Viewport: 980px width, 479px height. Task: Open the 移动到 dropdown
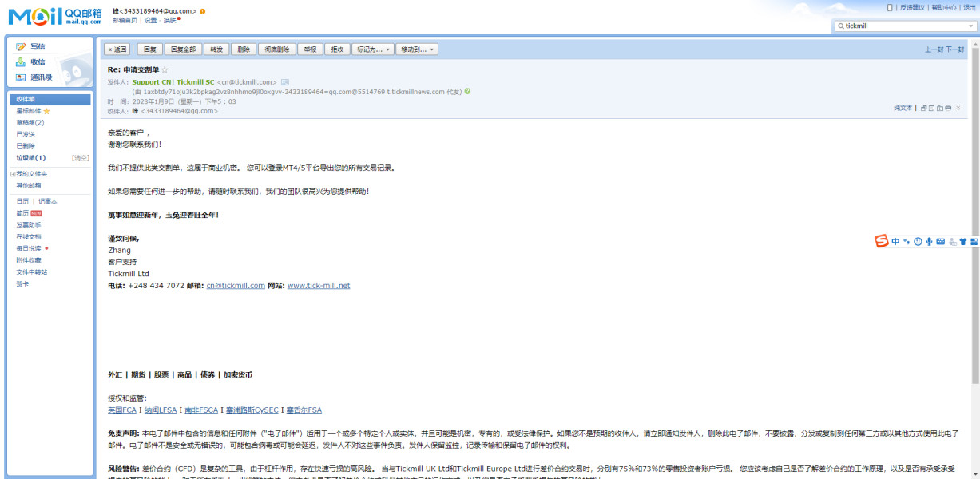tap(417, 49)
